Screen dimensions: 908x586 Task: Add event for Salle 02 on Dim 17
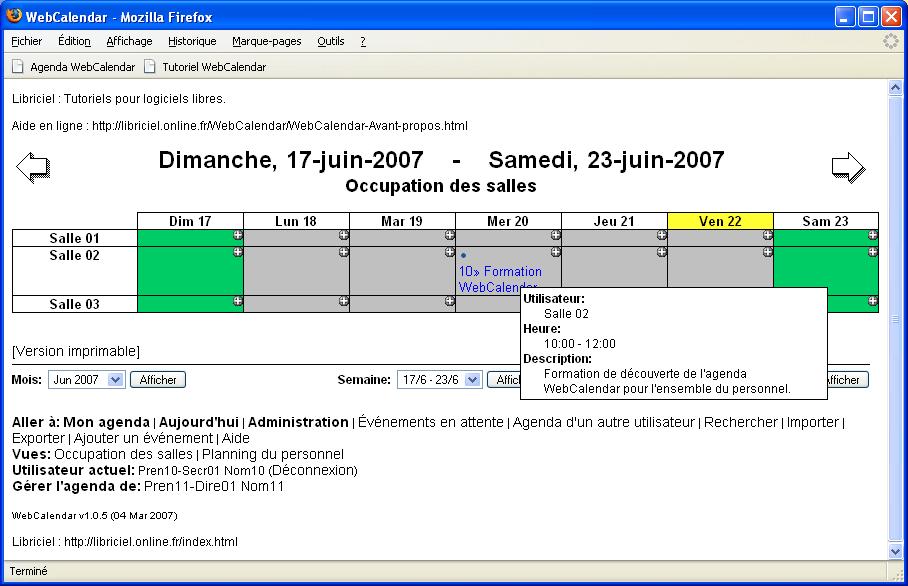coord(237,252)
